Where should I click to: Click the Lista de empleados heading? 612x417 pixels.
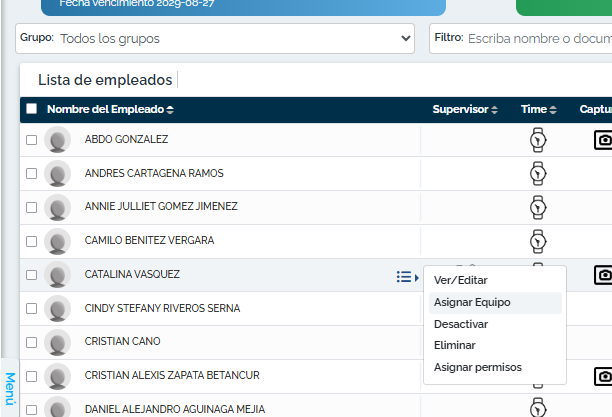[105, 80]
